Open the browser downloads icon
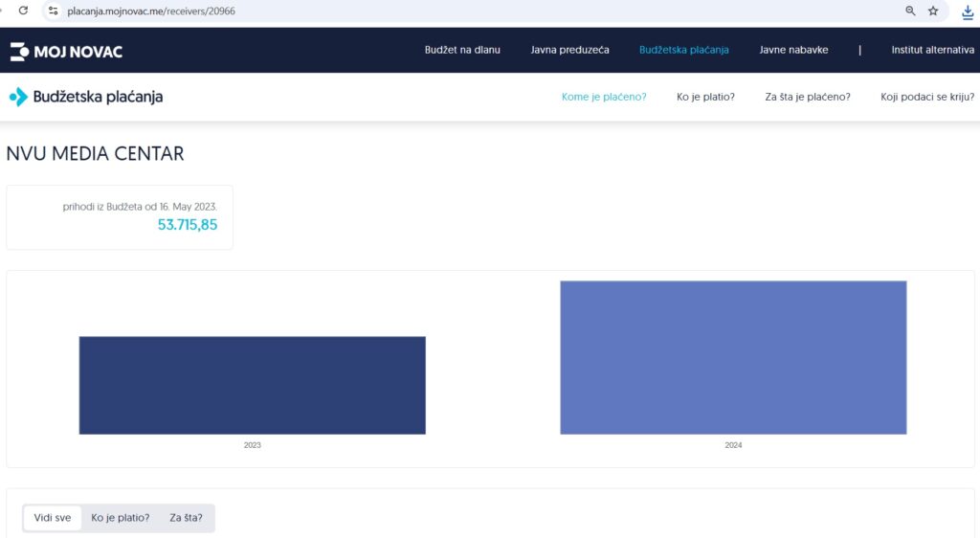This screenshot has width=980, height=538. coord(968,11)
